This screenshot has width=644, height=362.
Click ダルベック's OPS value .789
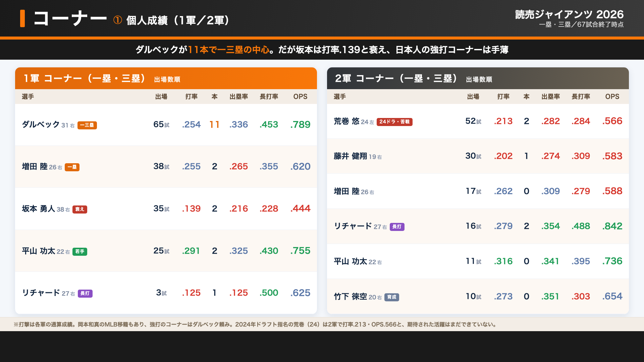(x=300, y=125)
